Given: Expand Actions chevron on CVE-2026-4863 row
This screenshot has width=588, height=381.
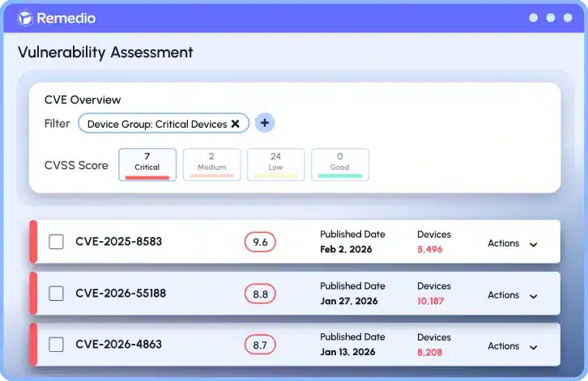Looking at the screenshot, I should tap(532, 347).
